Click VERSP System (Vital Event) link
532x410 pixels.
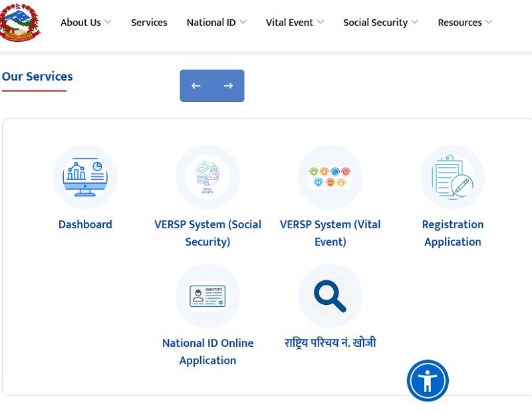[330, 233]
